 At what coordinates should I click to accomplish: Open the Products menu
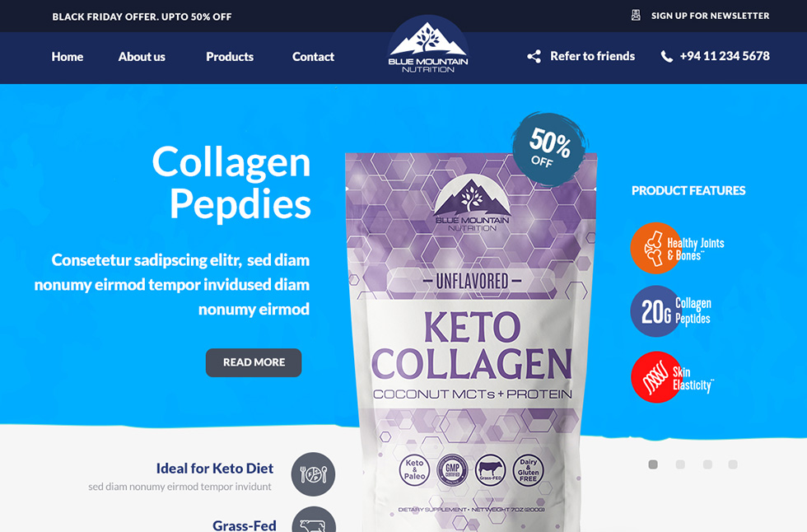click(x=230, y=57)
